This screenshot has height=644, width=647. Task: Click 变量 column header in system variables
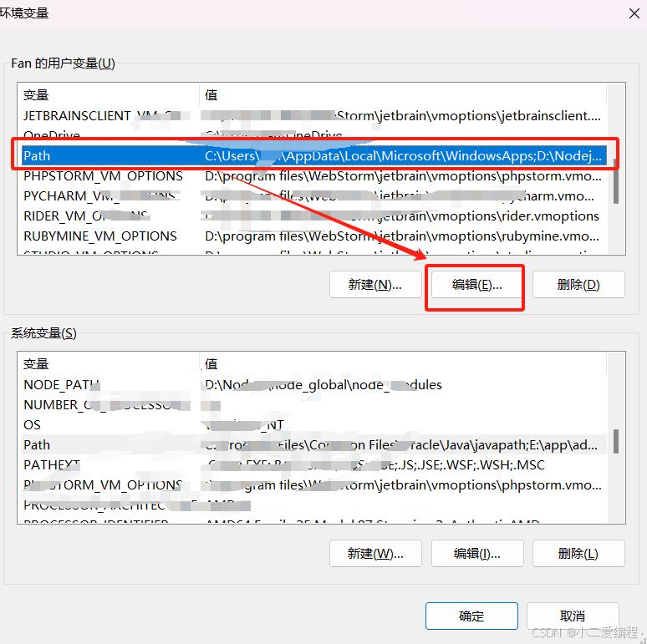[109, 363]
